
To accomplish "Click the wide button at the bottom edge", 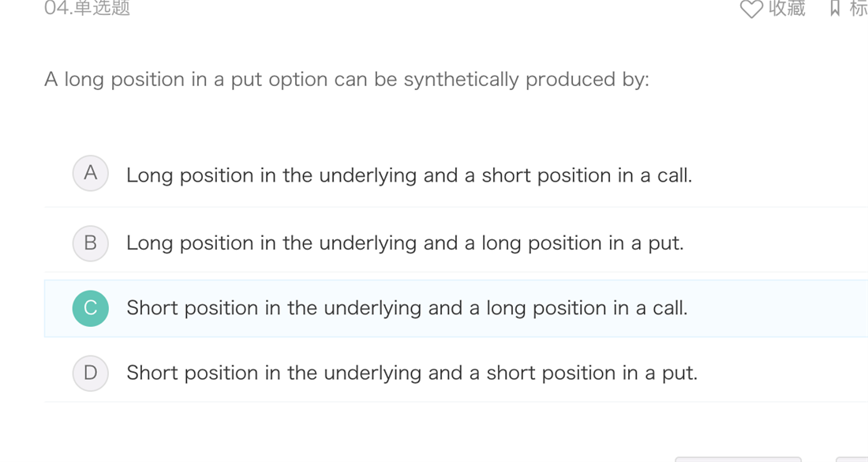I will pyautogui.click(x=738, y=459).
